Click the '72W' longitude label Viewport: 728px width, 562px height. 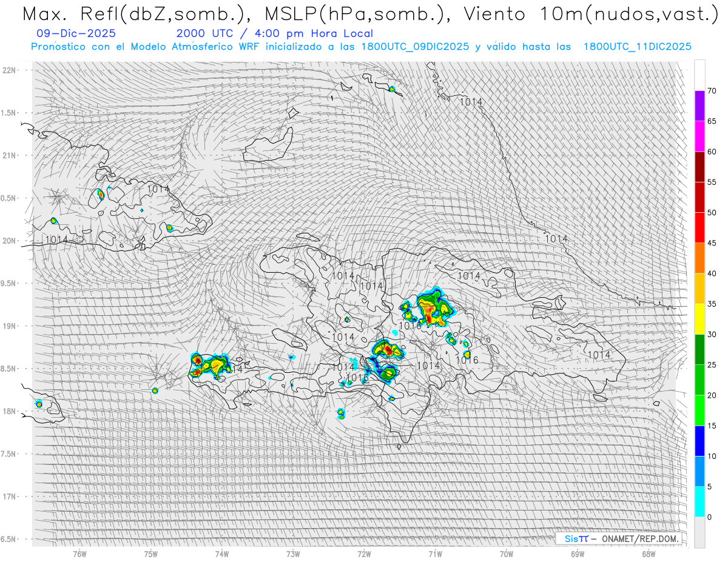coord(364,554)
